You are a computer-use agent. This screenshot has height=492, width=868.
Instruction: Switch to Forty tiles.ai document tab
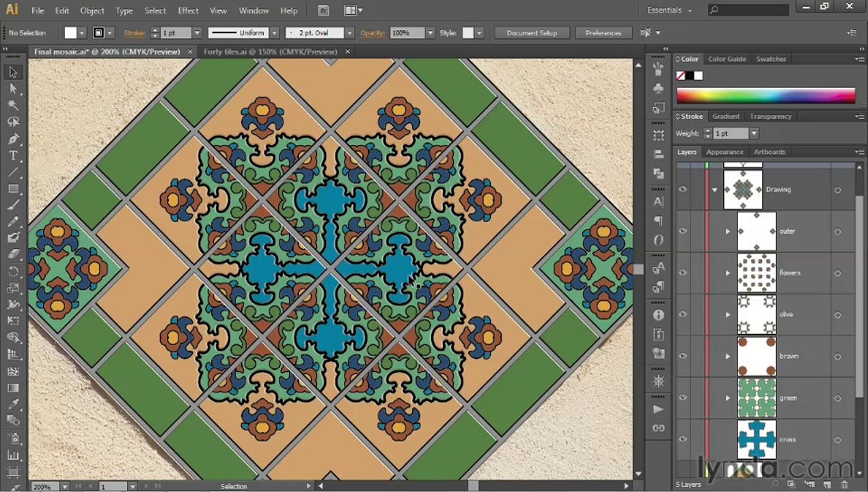(x=271, y=51)
